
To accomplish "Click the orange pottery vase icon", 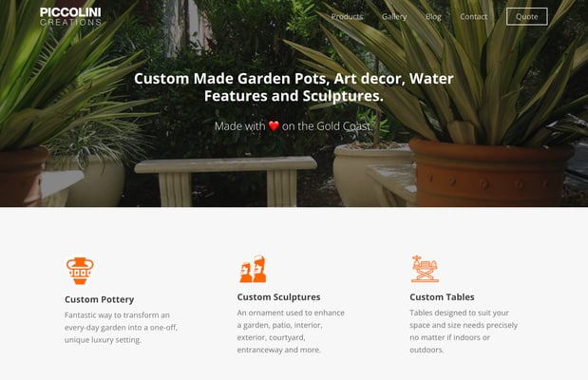I will click(80, 271).
